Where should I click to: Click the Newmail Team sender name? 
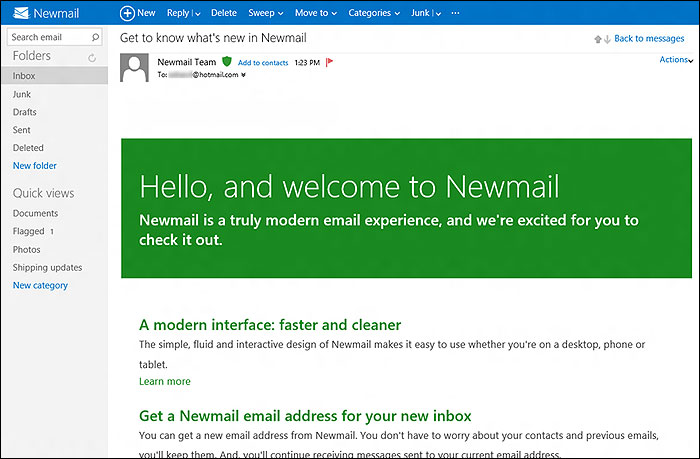187,62
